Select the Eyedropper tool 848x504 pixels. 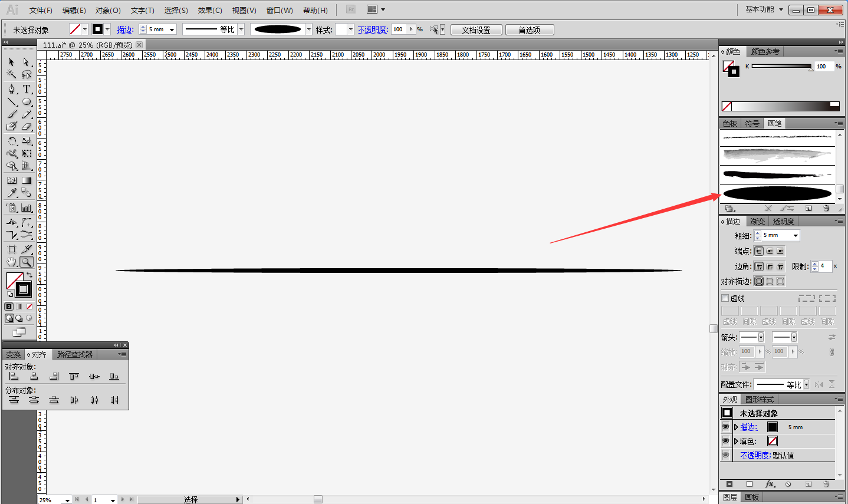click(11, 193)
